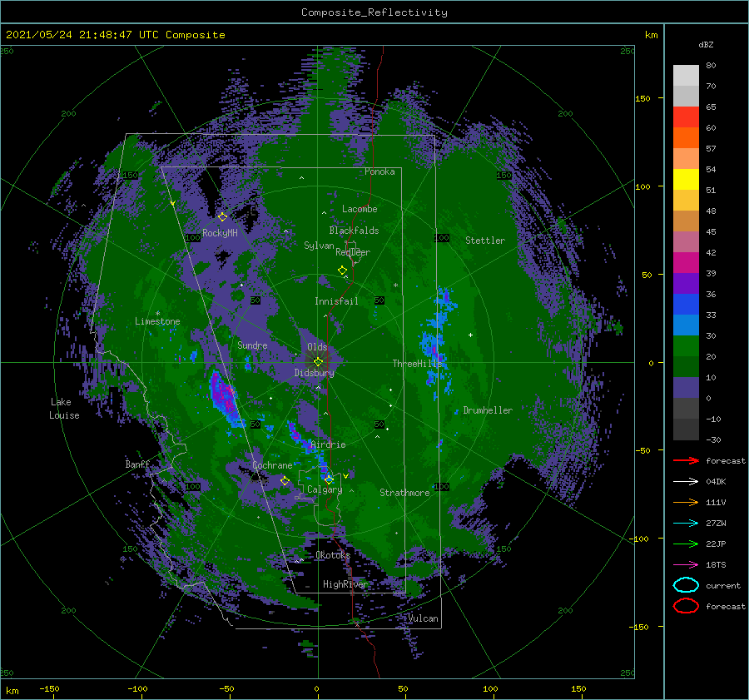The width and height of the screenshot is (749, 700).
Task: Pick the darkest gray swatch above -30
Action: (686, 429)
